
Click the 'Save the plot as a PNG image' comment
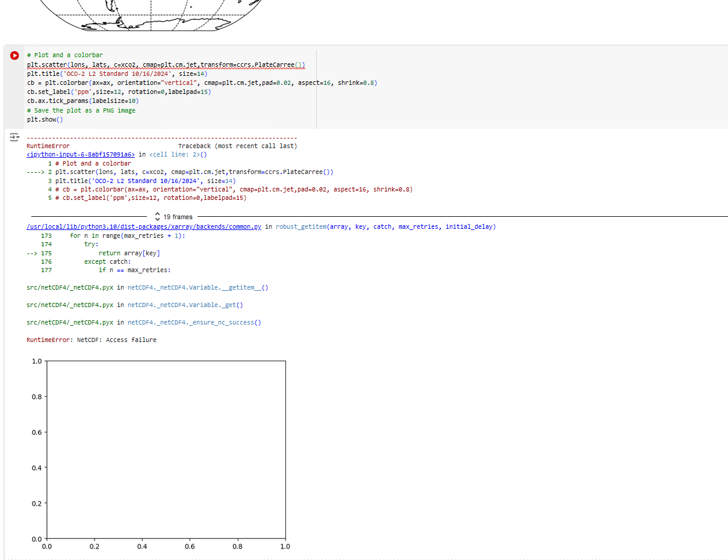[81, 111]
